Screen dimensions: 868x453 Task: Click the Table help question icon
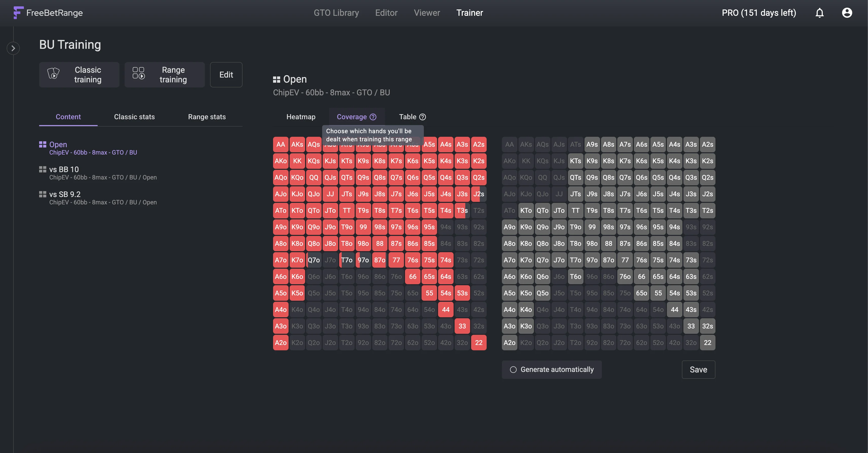[423, 117]
